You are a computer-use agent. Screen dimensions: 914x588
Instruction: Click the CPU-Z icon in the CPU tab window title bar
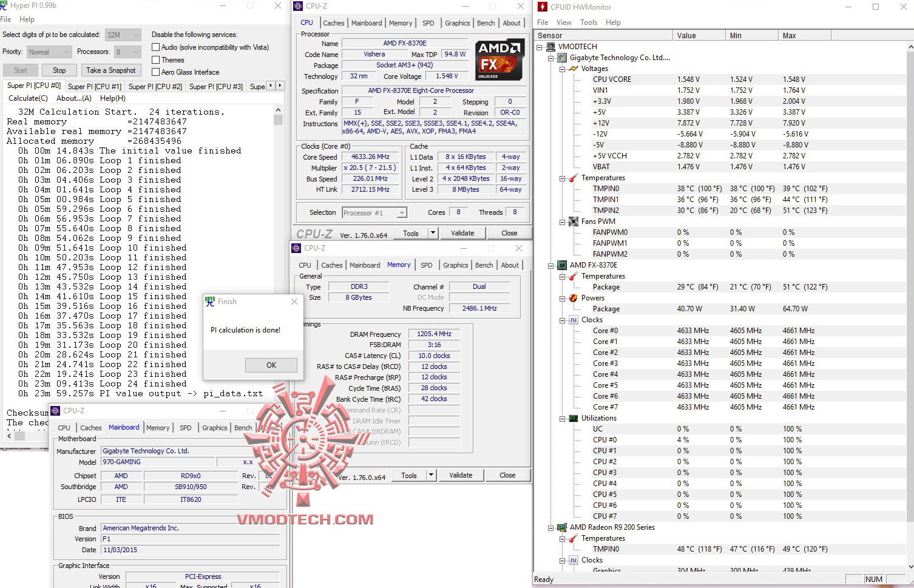pyautogui.click(x=298, y=6)
